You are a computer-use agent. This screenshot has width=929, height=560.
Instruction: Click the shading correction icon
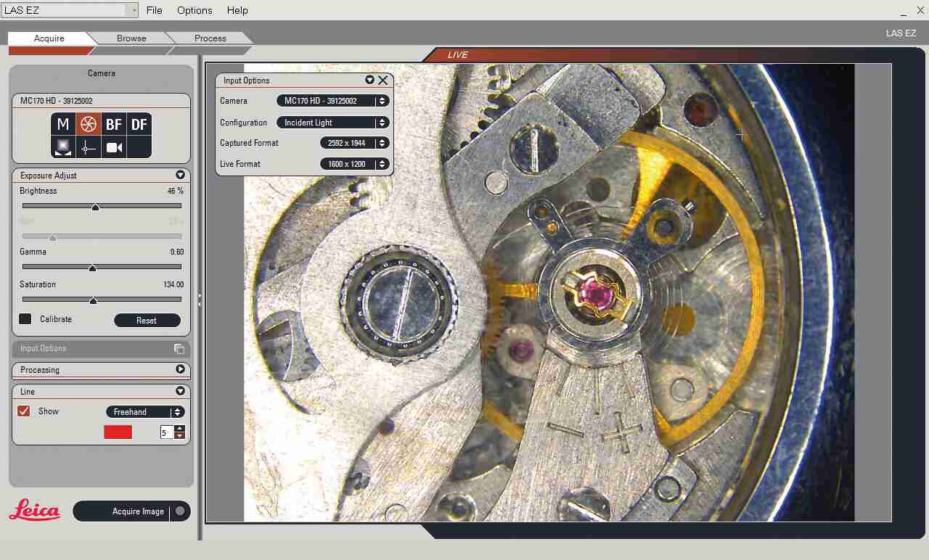62,147
